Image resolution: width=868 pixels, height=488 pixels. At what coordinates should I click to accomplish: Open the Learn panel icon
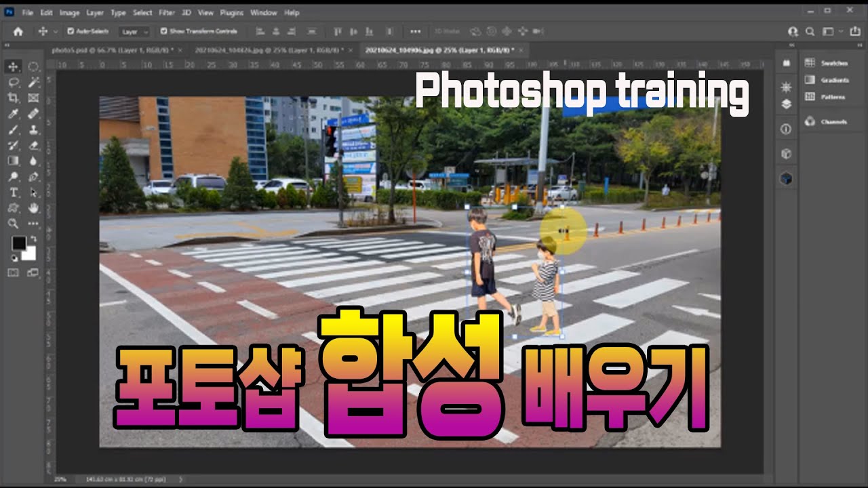786,62
